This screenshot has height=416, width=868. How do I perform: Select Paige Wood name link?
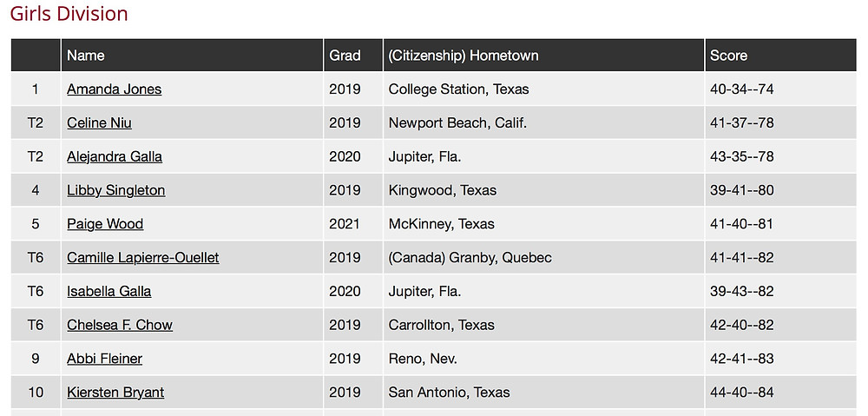[x=105, y=224]
